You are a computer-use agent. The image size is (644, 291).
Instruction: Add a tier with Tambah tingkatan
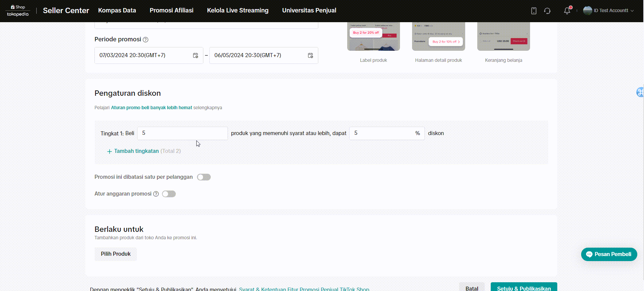coord(136,151)
